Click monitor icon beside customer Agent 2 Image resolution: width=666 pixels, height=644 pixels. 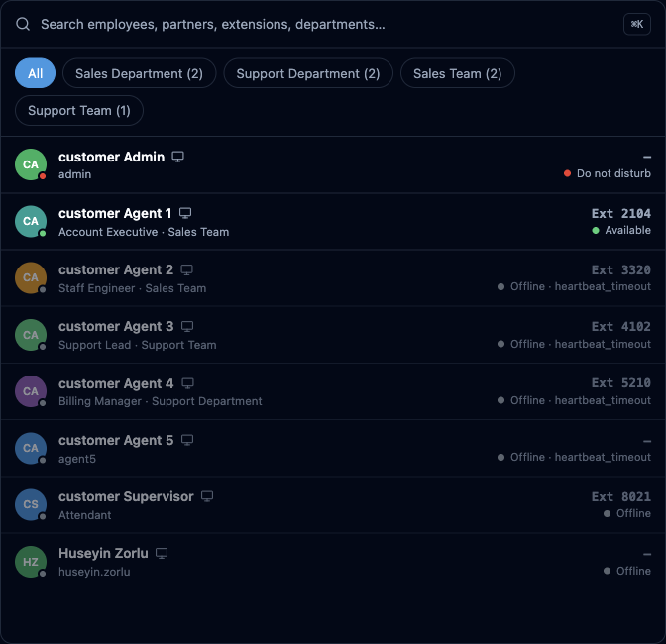pyautogui.click(x=187, y=269)
